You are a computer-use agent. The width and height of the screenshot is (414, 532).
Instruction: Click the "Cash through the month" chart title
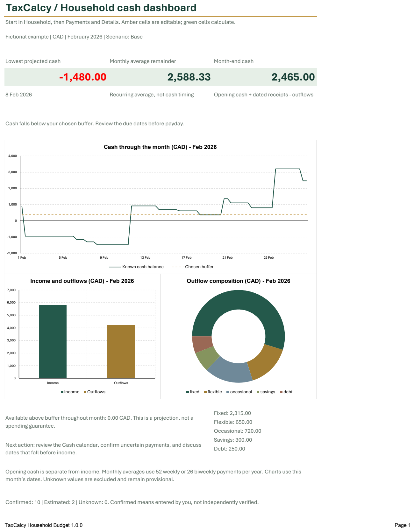pos(160,147)
